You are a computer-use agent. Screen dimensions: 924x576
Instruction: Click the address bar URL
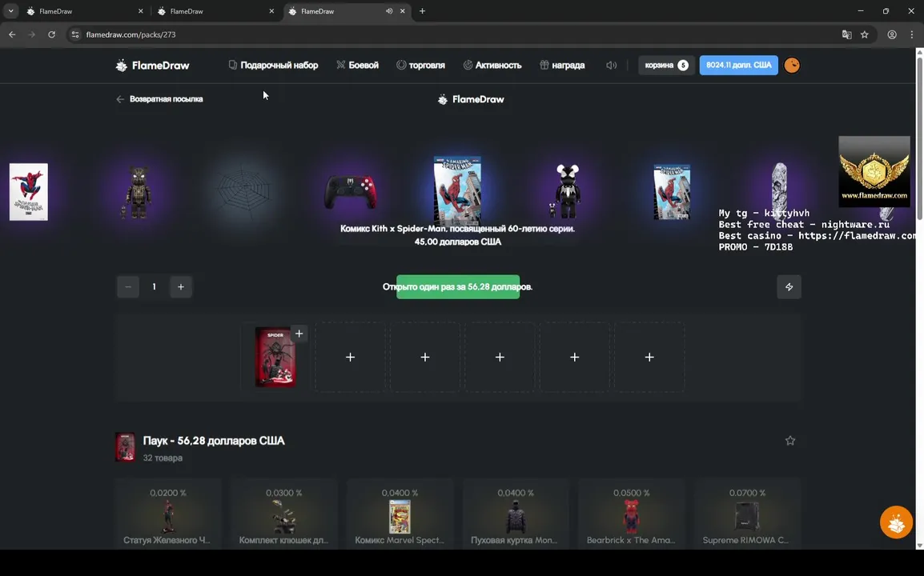(x=131, y=34)
